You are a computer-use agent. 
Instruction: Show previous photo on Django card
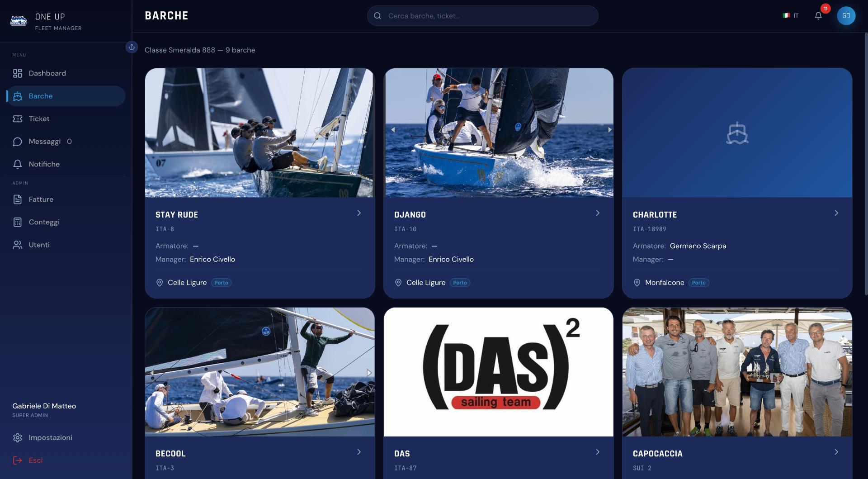[392, 130]
